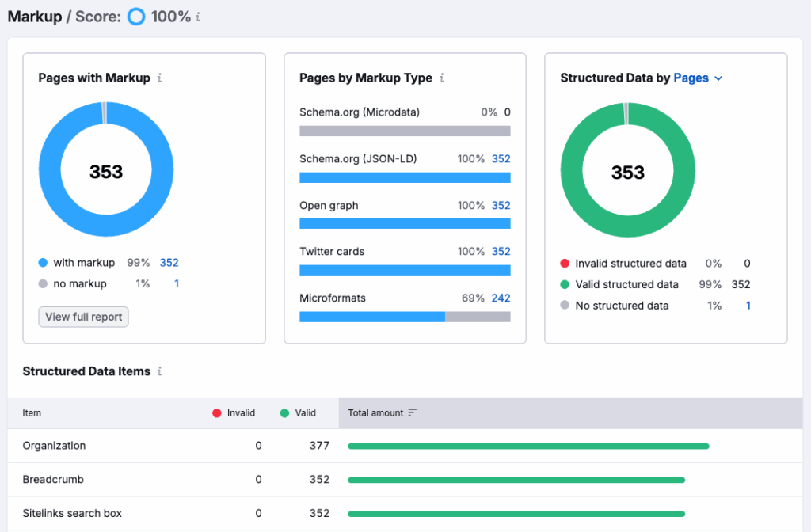Open the 1 page with no markup link
The image size is (811, 532).
pos(177,284)
